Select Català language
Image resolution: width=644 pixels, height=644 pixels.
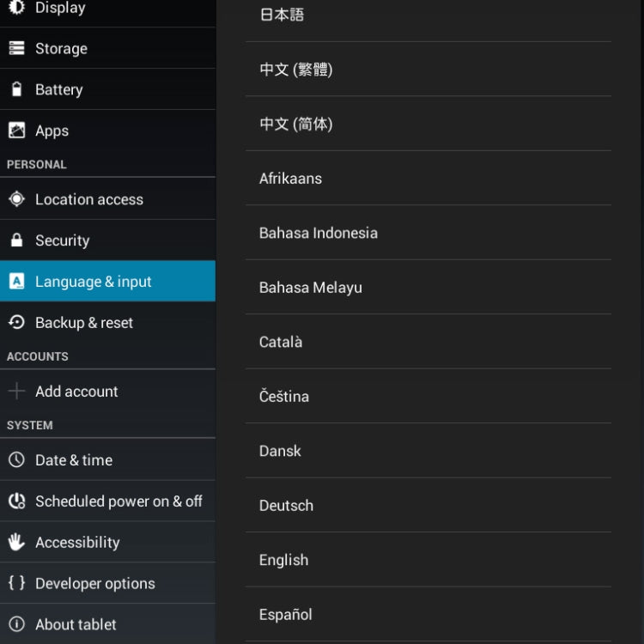point(428,342)
